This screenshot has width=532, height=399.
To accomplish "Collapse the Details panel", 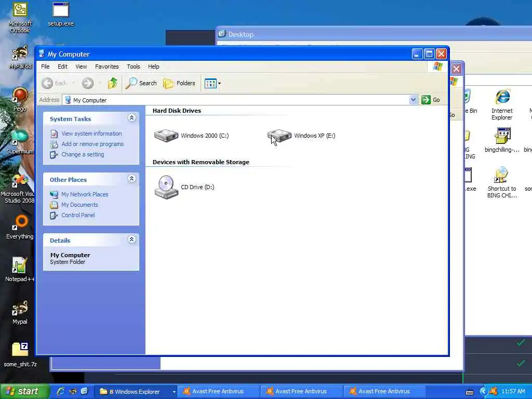I will [x=131, y=240].
